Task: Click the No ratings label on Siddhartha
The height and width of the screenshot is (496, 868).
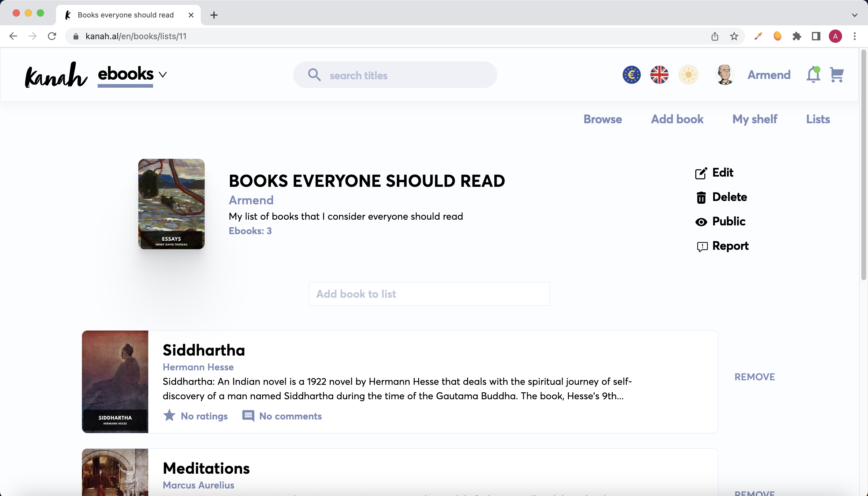Action: click(x=204, y=416)
